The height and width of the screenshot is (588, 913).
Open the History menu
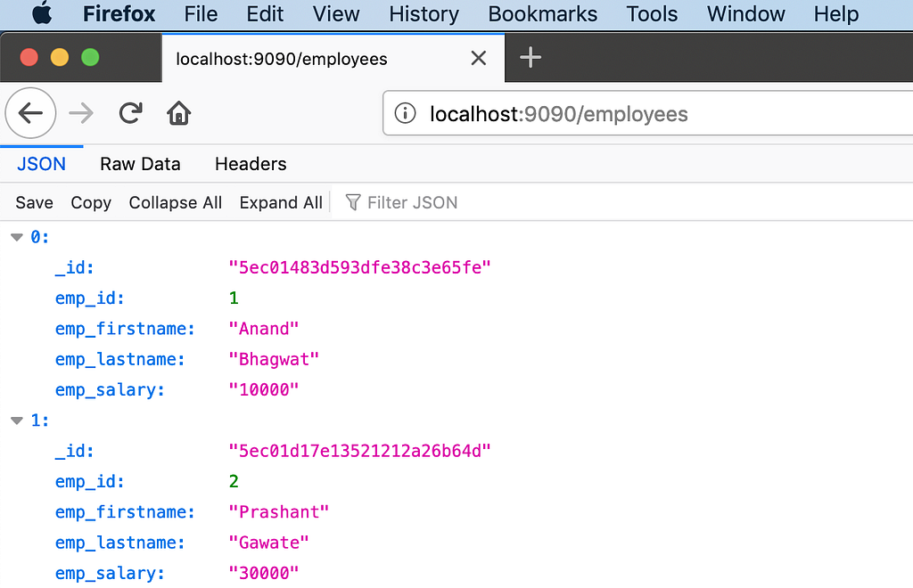[x=424, y=14]
